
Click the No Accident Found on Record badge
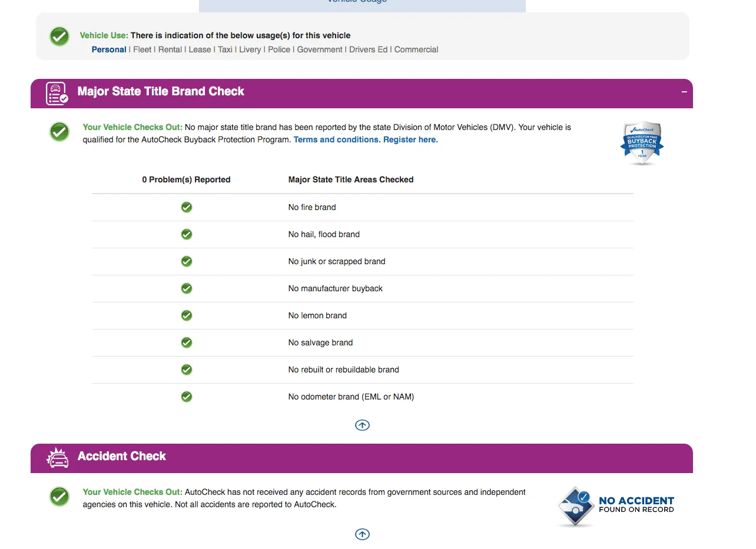tap(616, 505)
